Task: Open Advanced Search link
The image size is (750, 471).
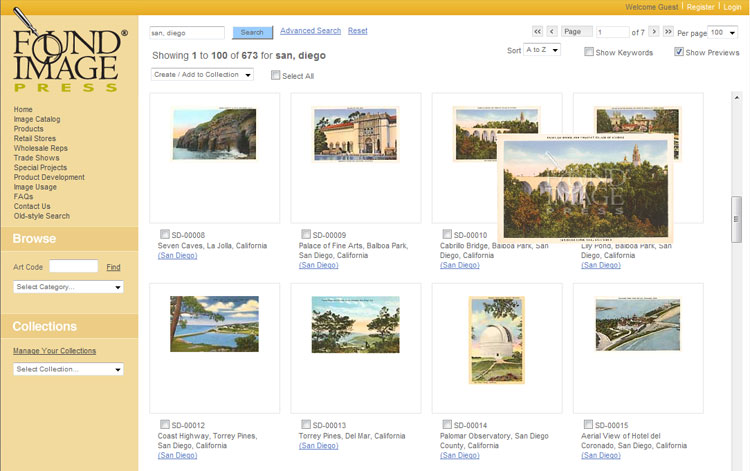Action: click(x=310, y=31)
